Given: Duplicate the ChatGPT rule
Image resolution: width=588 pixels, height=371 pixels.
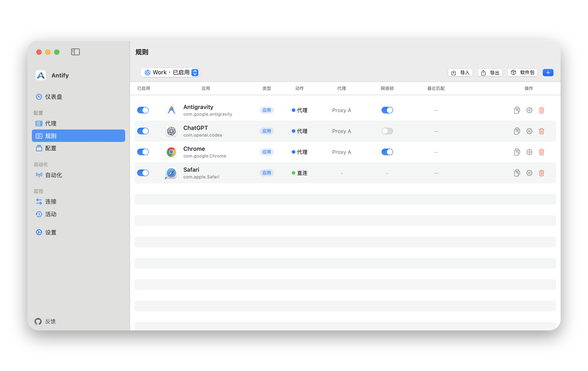Looking at the screenshot, I should (x=517, y=131).
